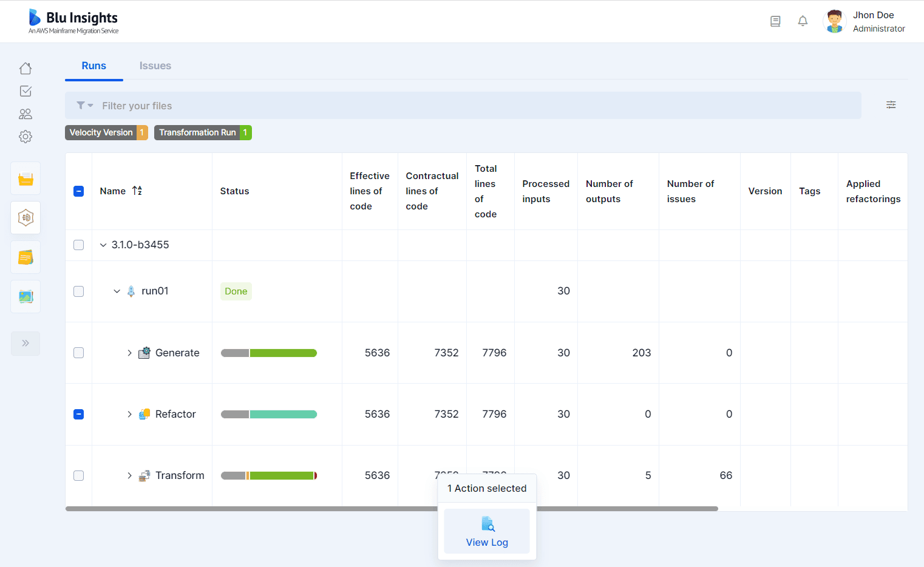
Task: Check the run01 row checkbox
Action: click(78, 291)
